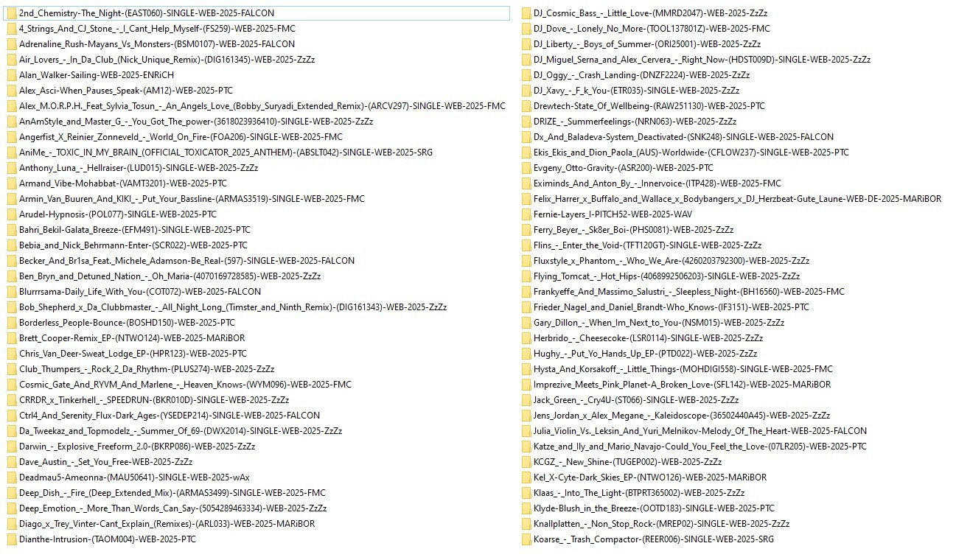The image size is (956, 560).
Task: Click the Alan_Walker-Sailing folder icon
Action: pos(12,75)
